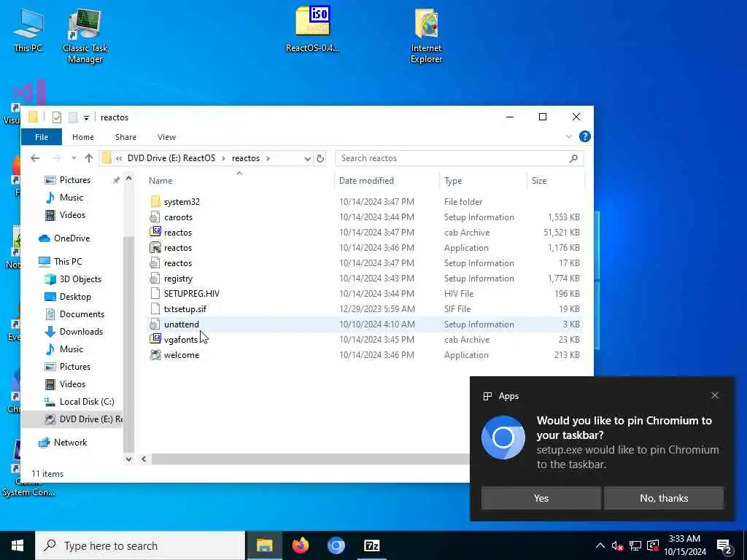Select the system32 folder icon
Viewport: 747px width, 560px height.
click(155, 201)
